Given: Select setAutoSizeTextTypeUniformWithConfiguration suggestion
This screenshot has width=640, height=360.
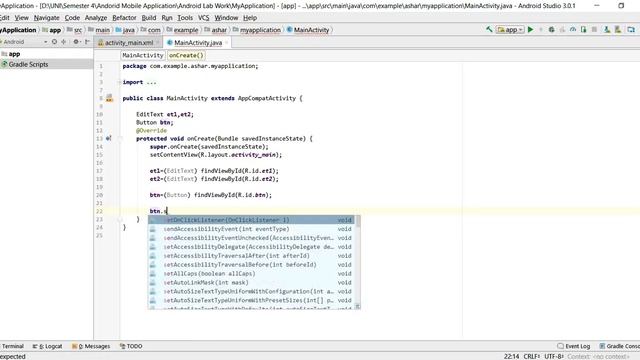Looking at the screenshot, I should [251, 291].
